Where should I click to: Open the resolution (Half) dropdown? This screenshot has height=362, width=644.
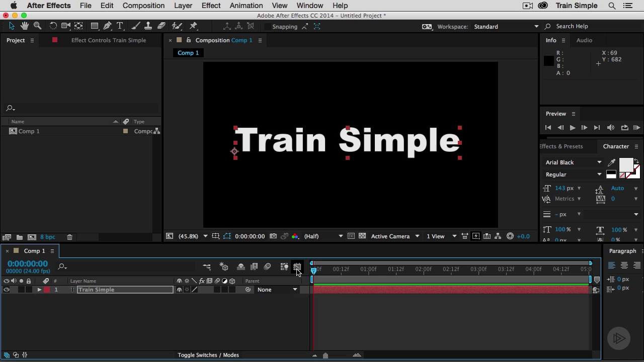pyautogui.click(x=323, y=236)
